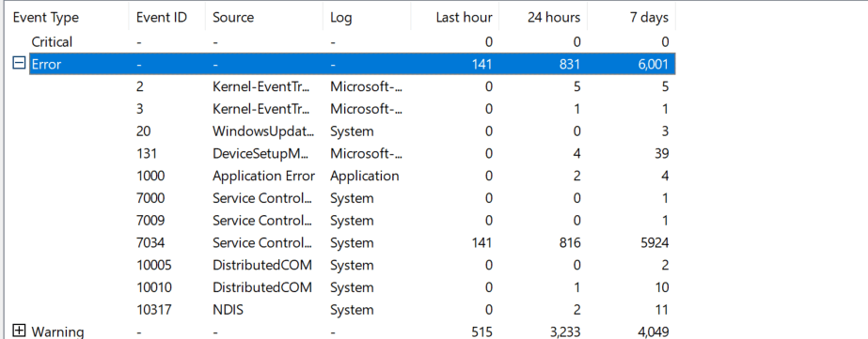Select the Warning summary row label
Screen dimensions: 868x339
(57, 331)
